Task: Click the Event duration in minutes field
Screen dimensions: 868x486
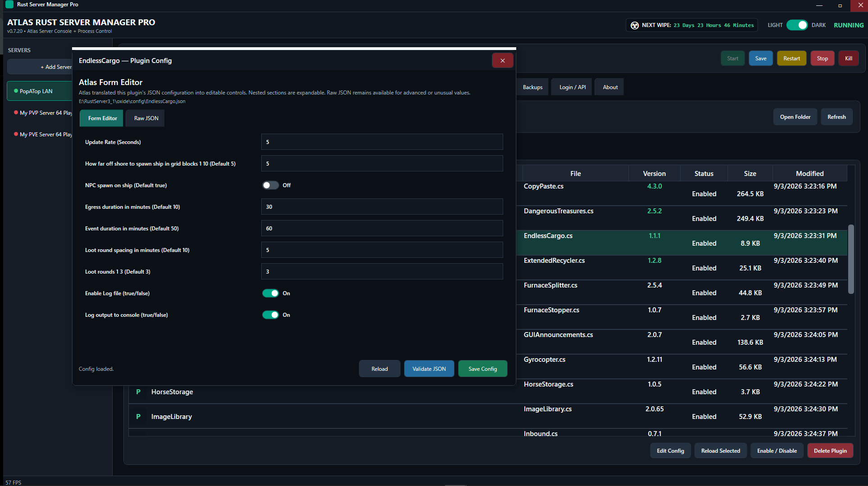Action: (x=382, y=229)
